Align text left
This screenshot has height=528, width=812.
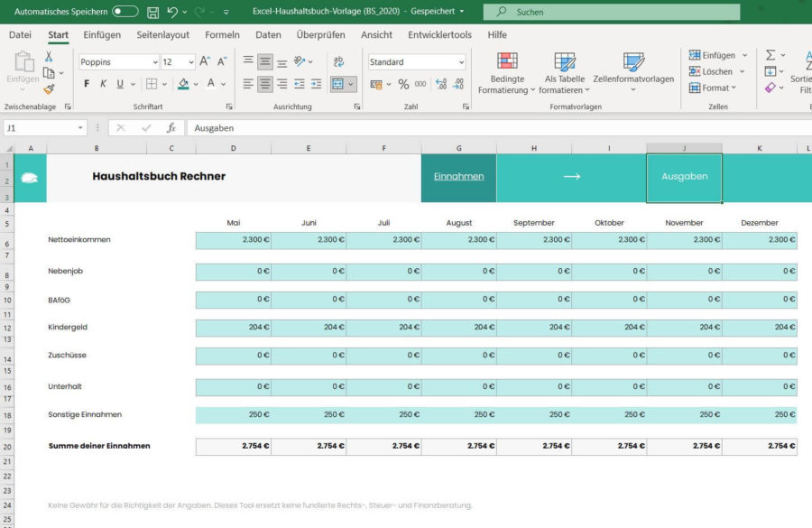(x=248, y=84)
